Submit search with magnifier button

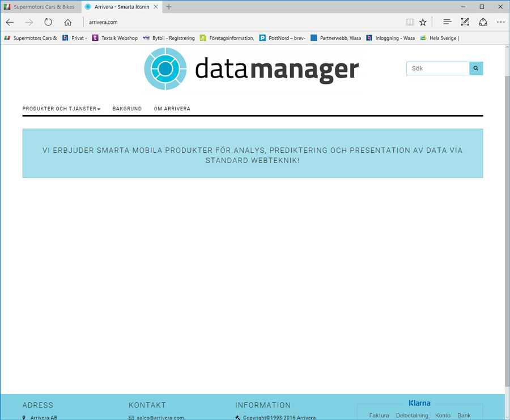click(x=476, y=68)
